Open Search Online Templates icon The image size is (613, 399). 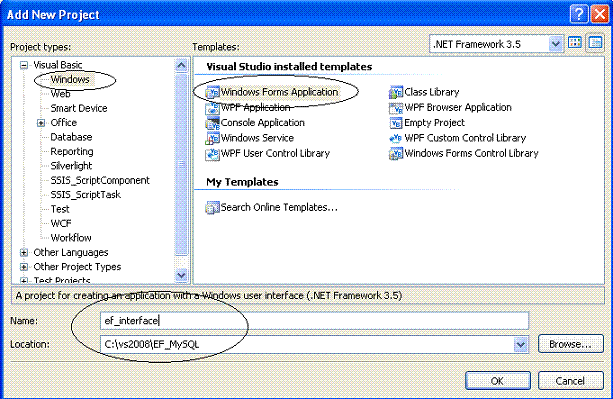213,208
